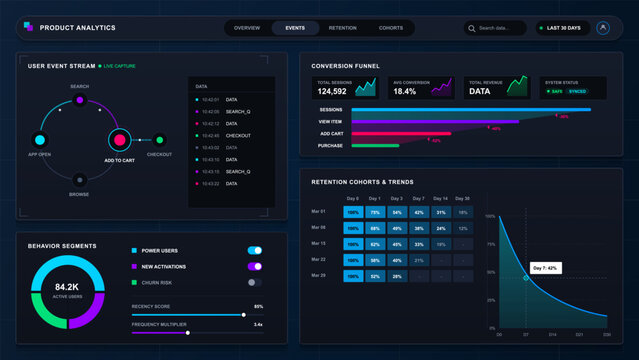Click the Mar 15 Day 7 33% cell
This screenshot has height=360, width=639.
click(419, 244)
